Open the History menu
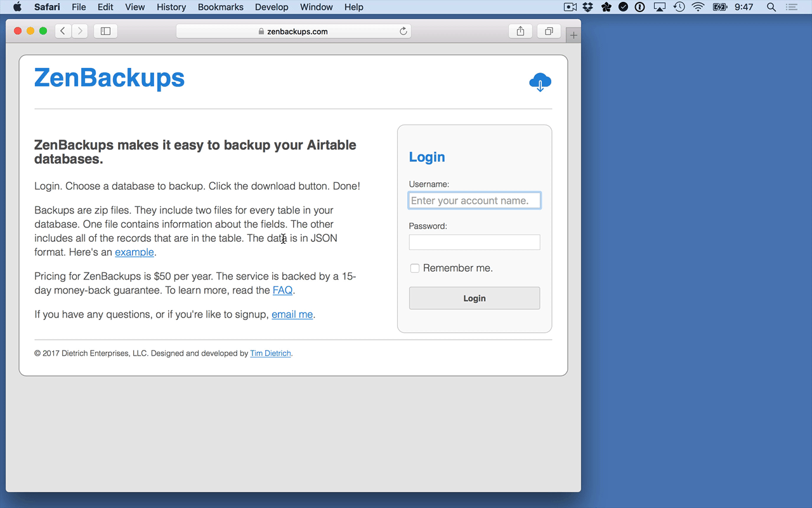 (171, 7)
